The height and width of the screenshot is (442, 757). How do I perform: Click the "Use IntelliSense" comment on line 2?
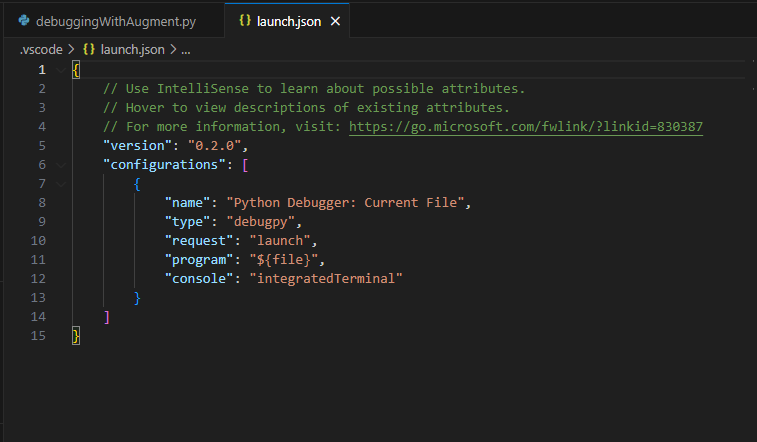pyautogui.click(x=313, y=88)
